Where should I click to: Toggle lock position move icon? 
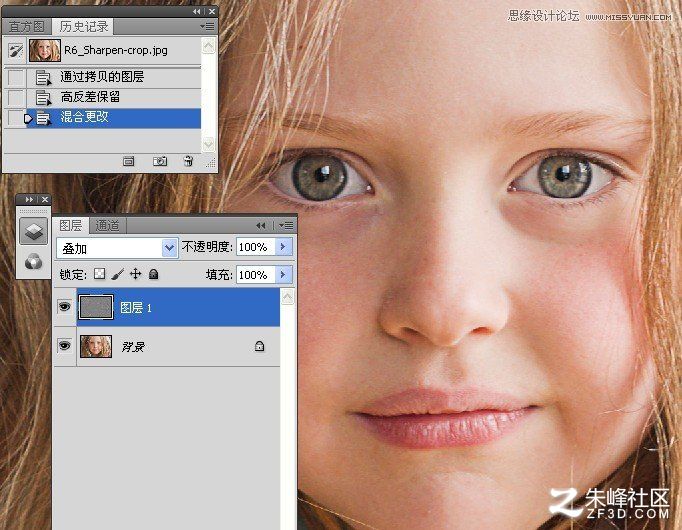135,274
